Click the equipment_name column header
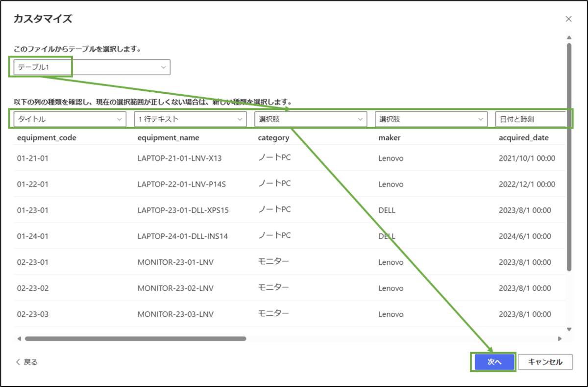 click(x=169, y=138)
